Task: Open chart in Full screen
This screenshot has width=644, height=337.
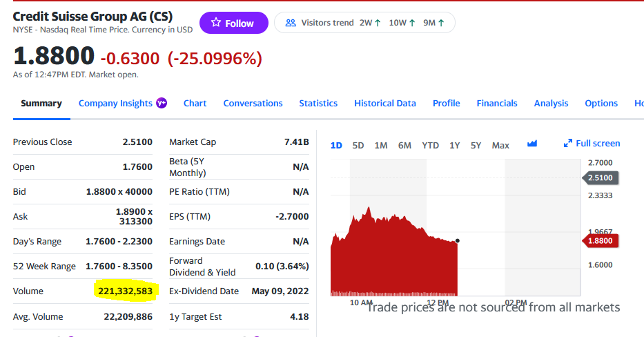Action: click(x=592, y=144)
